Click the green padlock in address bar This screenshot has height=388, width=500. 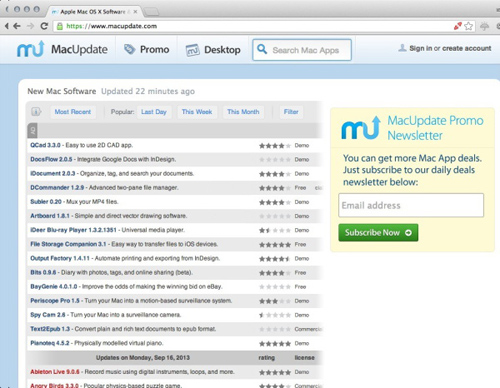pos(60,26)
